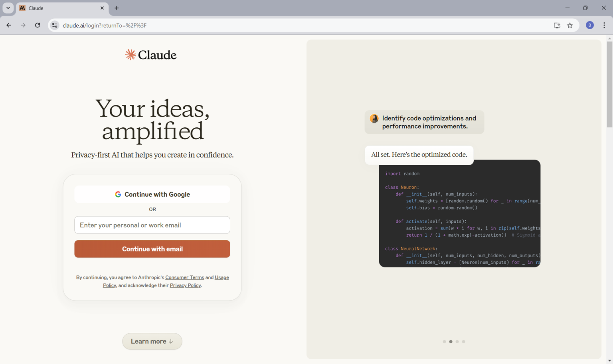Open the Consumer Terms link
The height and width of the screenshot is (364, 613).
tap(184, 277)
